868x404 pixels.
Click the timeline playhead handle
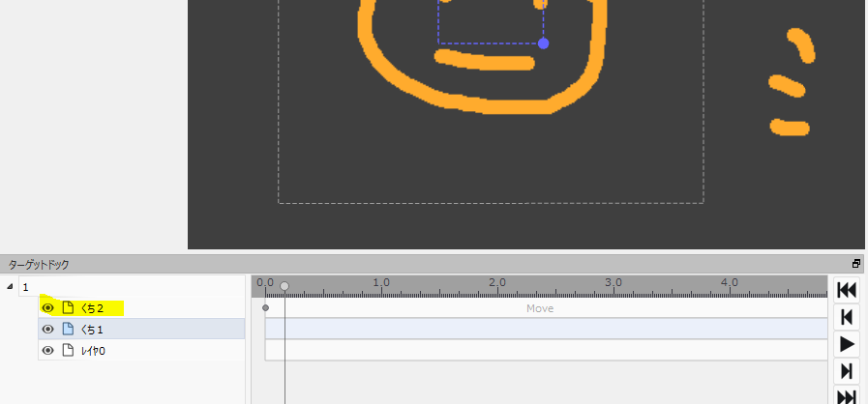[284, 286]
